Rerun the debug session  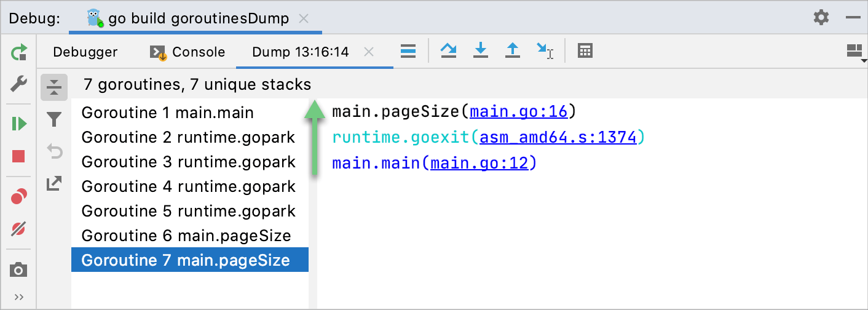point(19,52)
